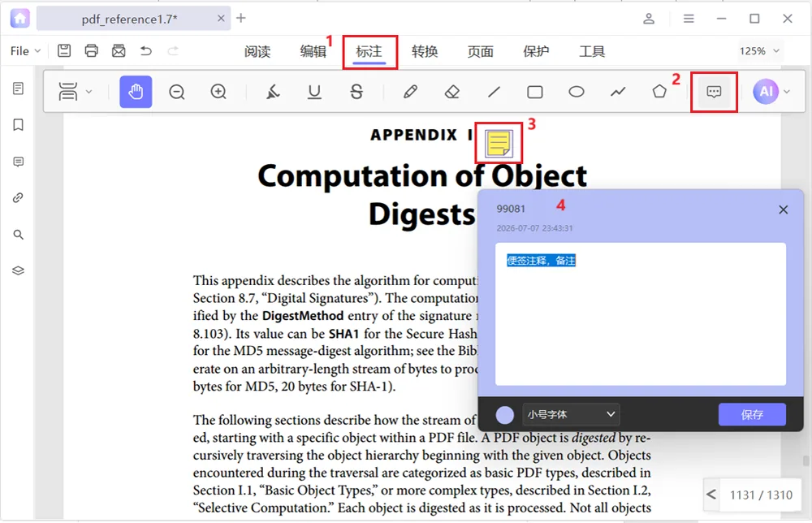Add a new tab with the plus button

[x=241, y=18]
